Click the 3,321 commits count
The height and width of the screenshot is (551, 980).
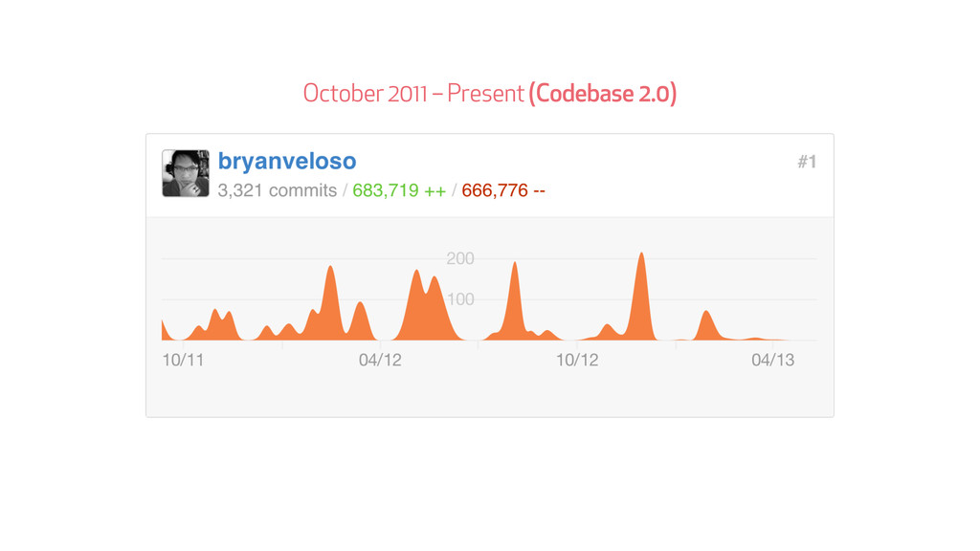pyautogui.click(x=277, y=190)
